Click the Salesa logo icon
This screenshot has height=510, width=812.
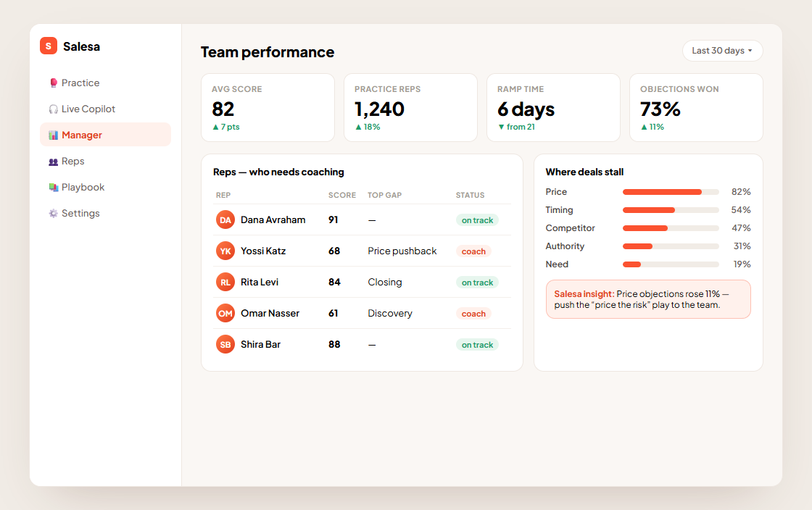(48, 46)
